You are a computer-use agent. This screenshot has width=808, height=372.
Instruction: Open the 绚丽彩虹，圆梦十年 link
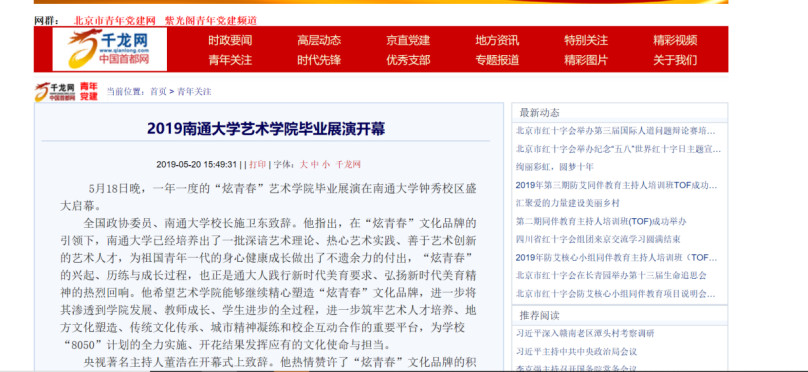click(555, 167)
